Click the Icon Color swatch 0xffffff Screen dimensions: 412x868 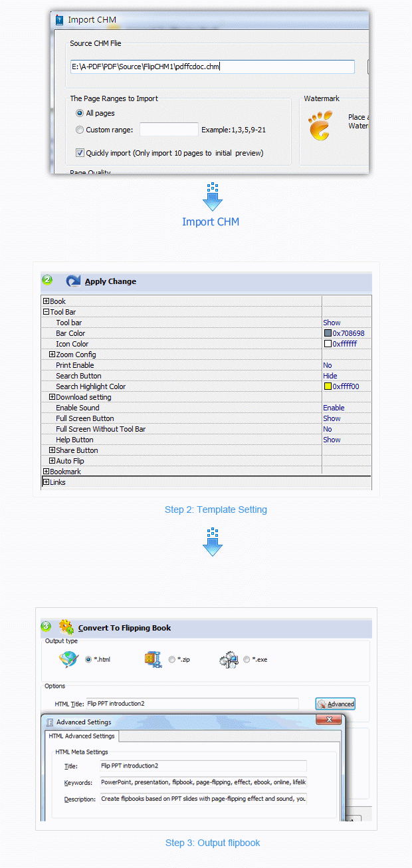(328, 344)
